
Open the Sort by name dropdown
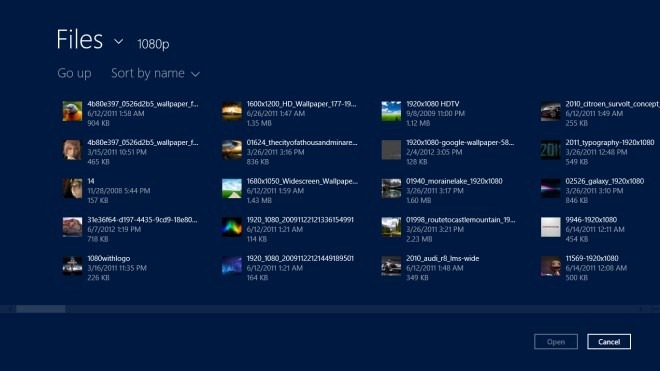pyautogui.click(x=155, y=73)
